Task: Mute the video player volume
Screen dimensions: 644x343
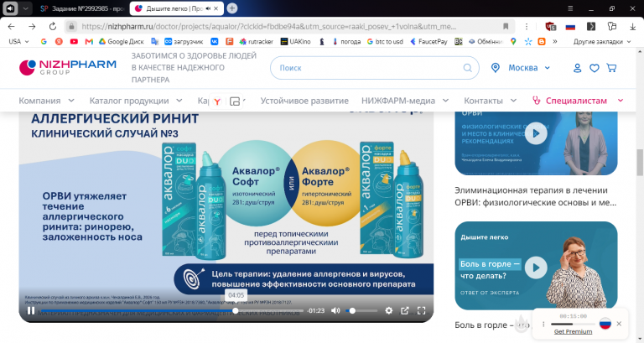Action: [335, 310]
